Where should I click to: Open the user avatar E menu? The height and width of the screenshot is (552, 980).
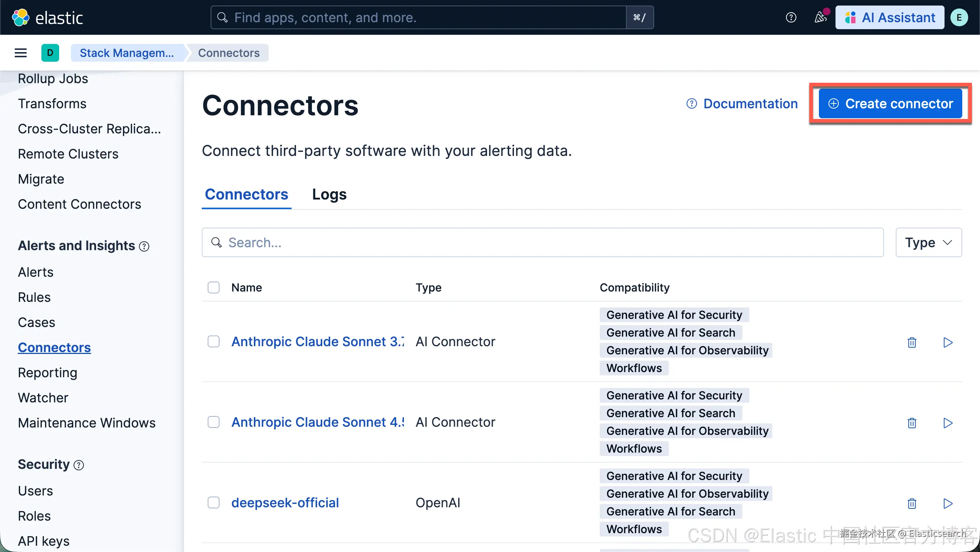pyautogui.click(x=959, y=17)
